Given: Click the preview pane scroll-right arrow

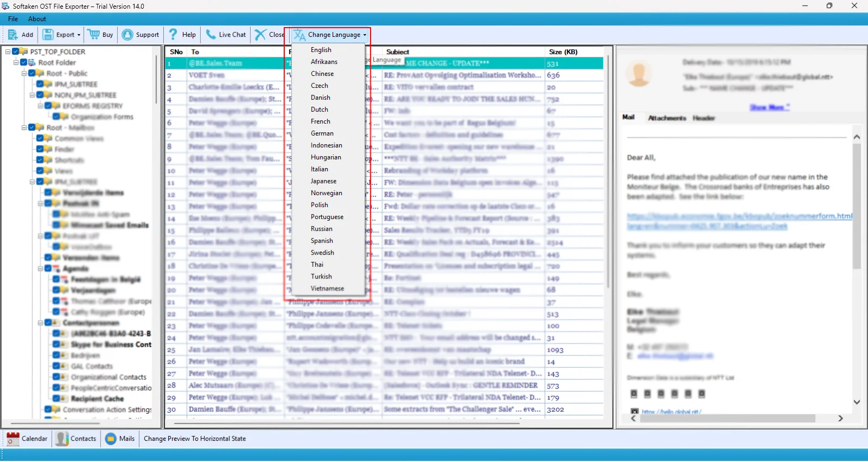Looking at the screenshot, I should point(840,419).
